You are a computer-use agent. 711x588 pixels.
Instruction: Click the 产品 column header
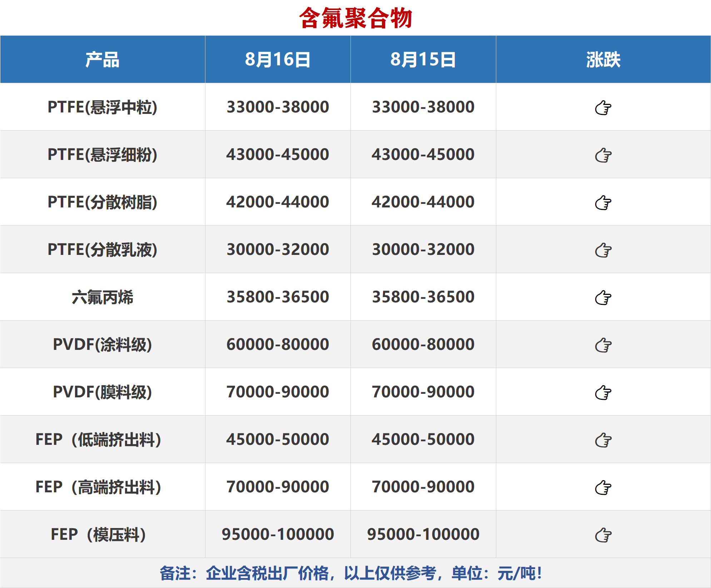(x=103, y=60)
